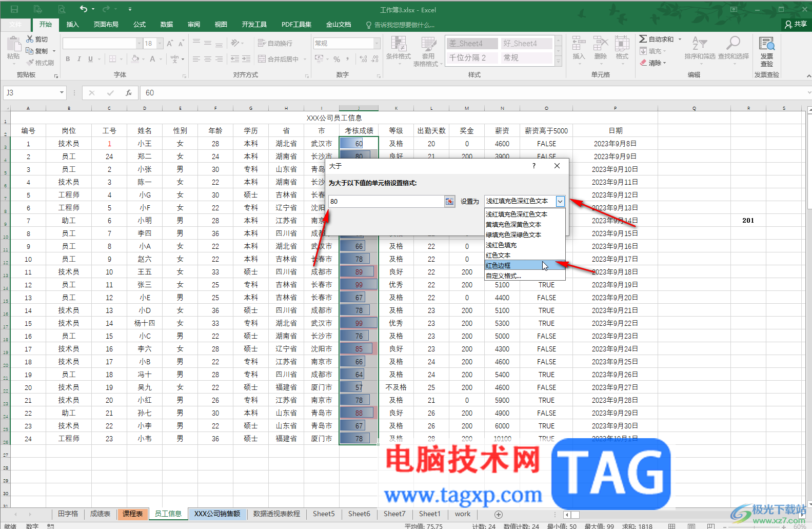Click the font color A icon
This screenshot has width=812, height=529.
[152, 59]
